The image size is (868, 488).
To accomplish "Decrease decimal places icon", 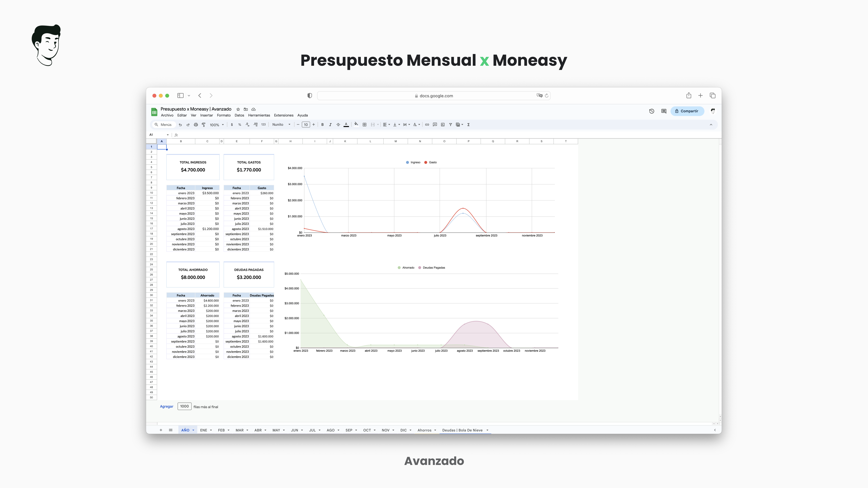I will coord(248,125).
